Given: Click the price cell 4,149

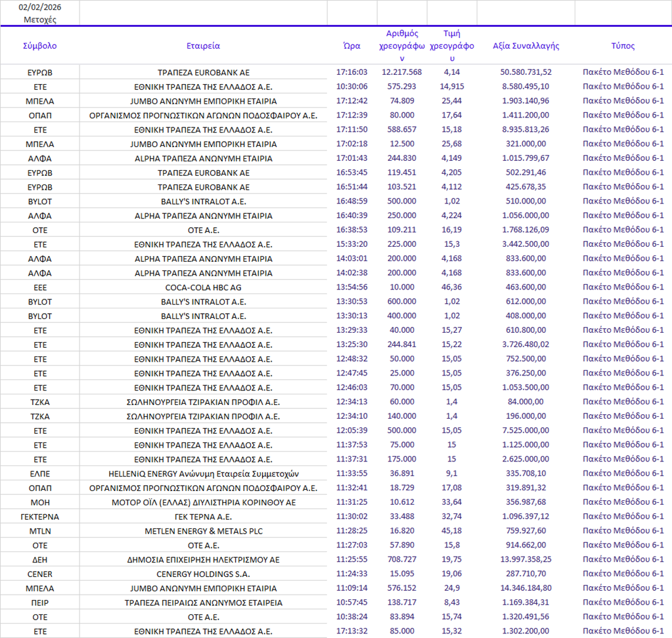Looking at the screenshot, I should (x=452, y=158).
